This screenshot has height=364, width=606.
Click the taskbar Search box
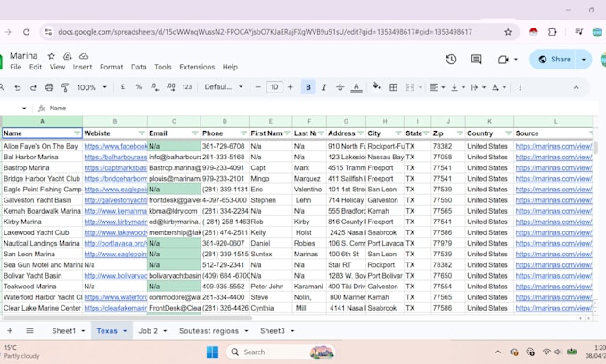(x=281, y=352)
